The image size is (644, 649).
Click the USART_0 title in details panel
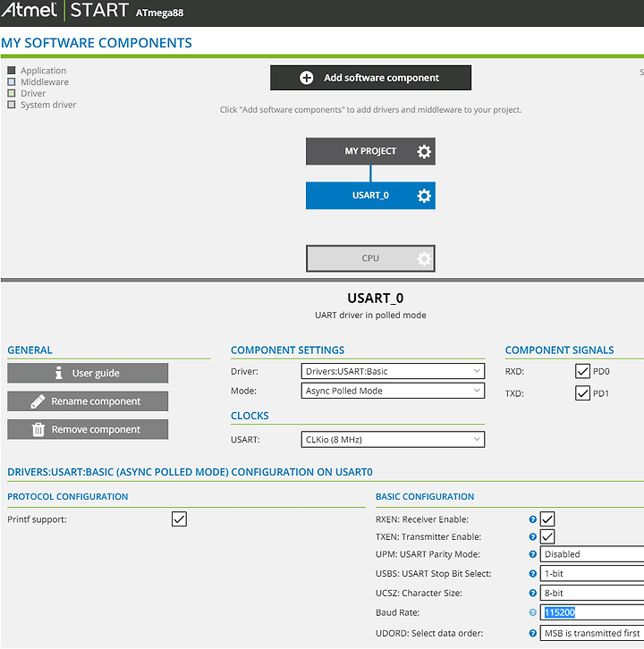375,299
